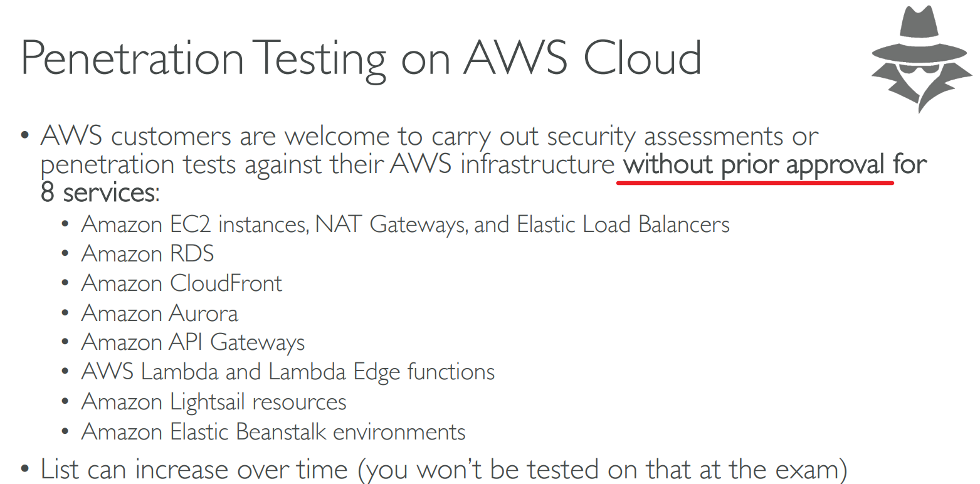Click the words "Elastic Load Balancers"
The height and width of the screenshot is (484, 980).
623,224
